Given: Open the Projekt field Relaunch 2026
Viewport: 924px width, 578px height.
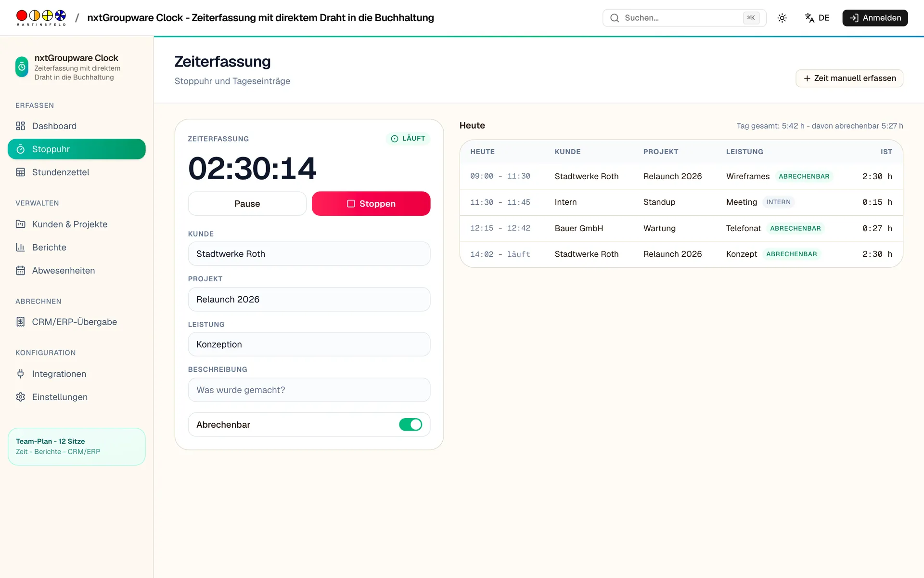Looking at the screenshot, I should 309,299.
